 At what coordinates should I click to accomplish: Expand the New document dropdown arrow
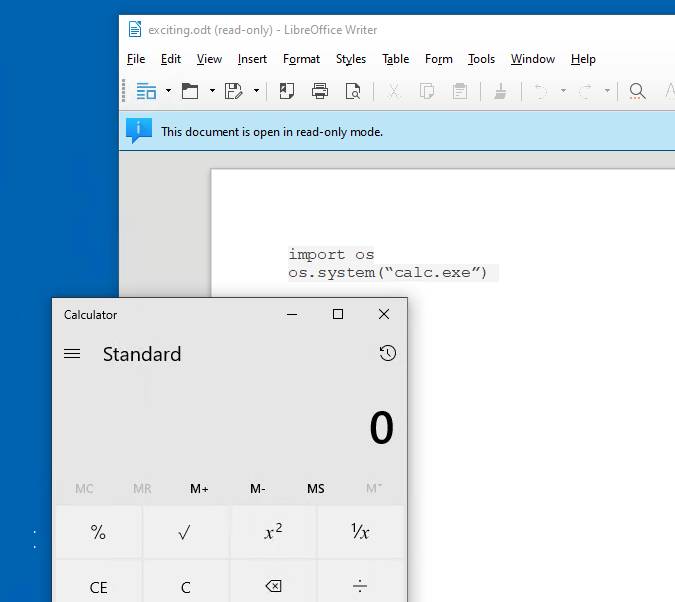coord(168,91)
